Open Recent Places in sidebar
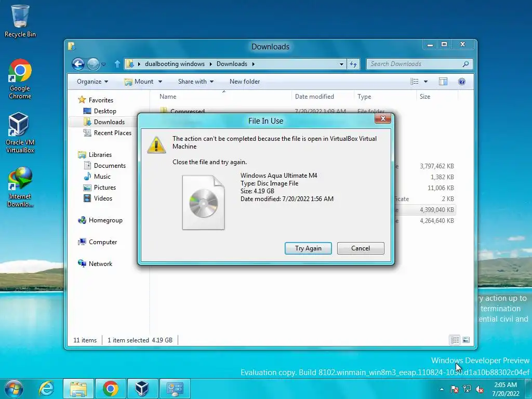The image size is (532, 399). click(x=112, y=132)
